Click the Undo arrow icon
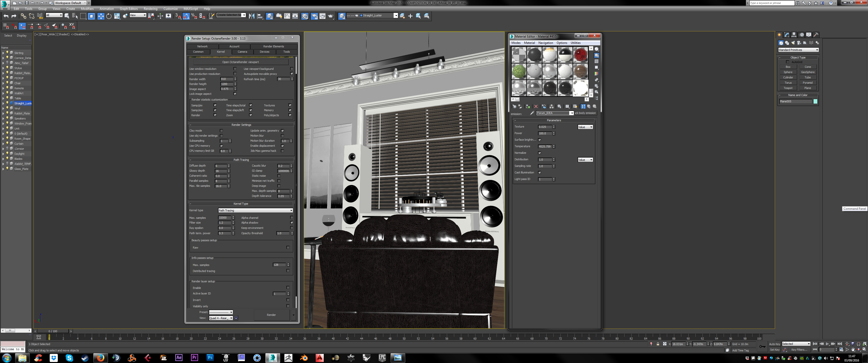The image size is (868, 363). pos(6,16)
